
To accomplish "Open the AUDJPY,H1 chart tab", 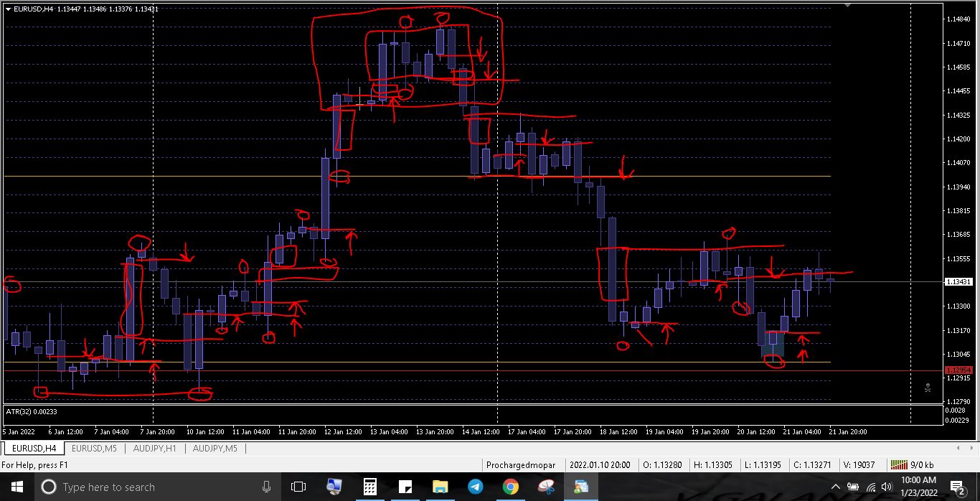I will (155, 449).
